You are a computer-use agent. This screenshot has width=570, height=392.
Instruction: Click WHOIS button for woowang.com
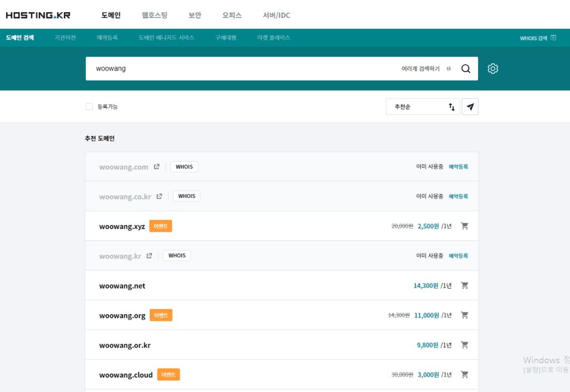tap(184, 167)
